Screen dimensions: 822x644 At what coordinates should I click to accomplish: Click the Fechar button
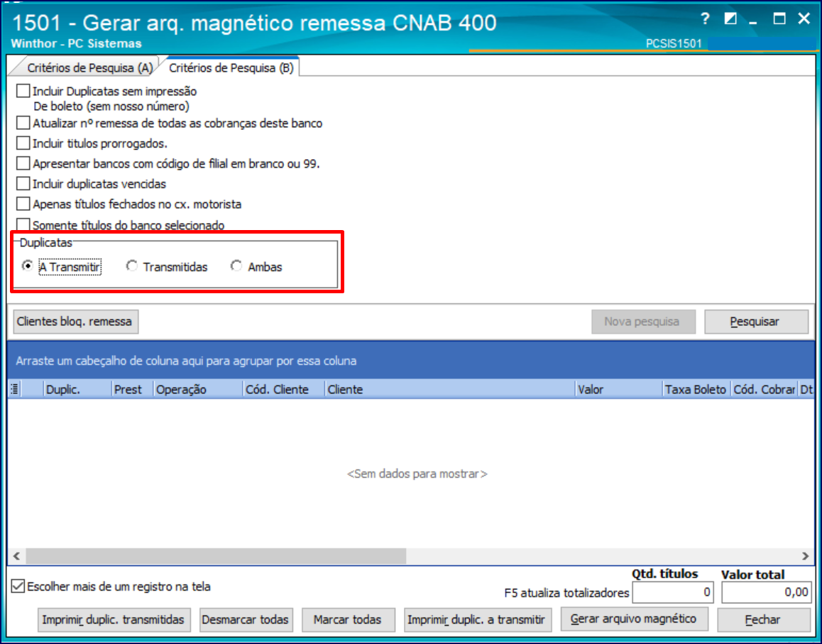764,620
